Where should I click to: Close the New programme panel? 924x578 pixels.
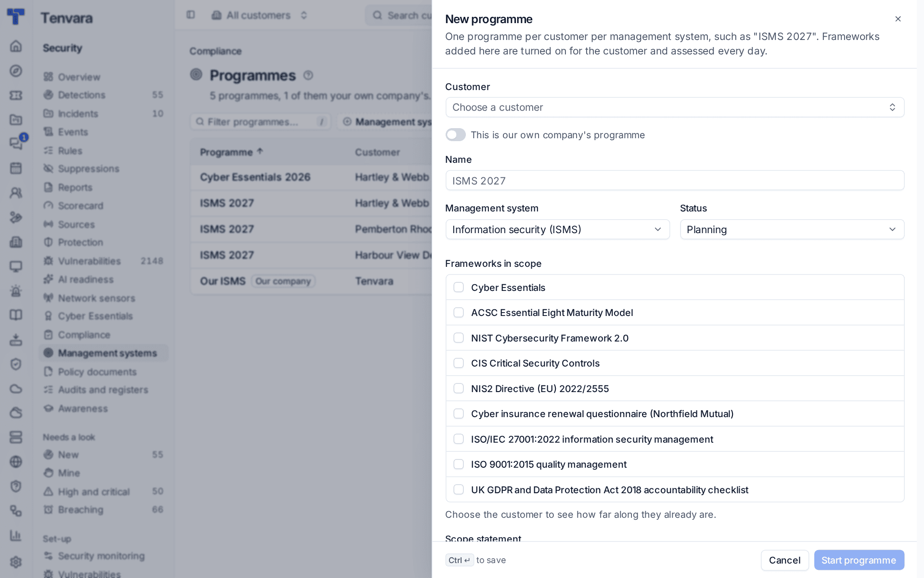pyautogui.click(x=898, y=19)
